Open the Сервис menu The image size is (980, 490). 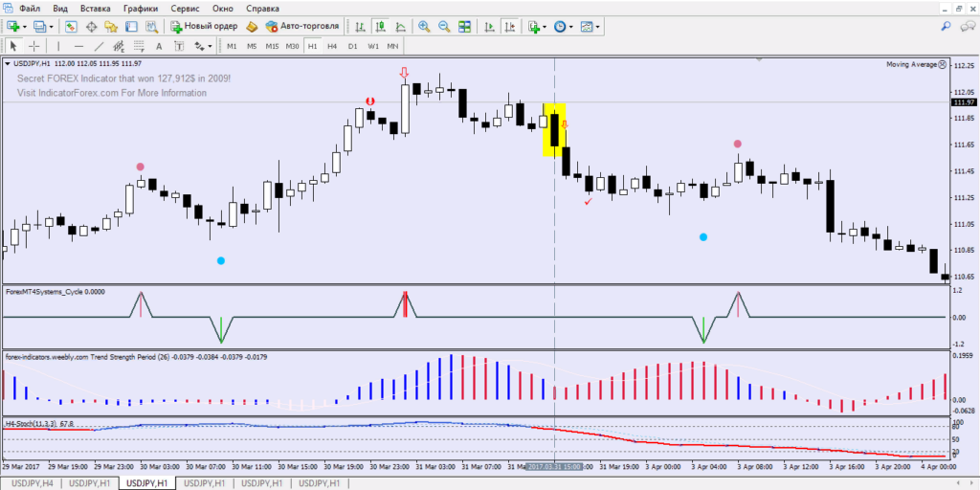pyautogui.click(x=185, y=9)
